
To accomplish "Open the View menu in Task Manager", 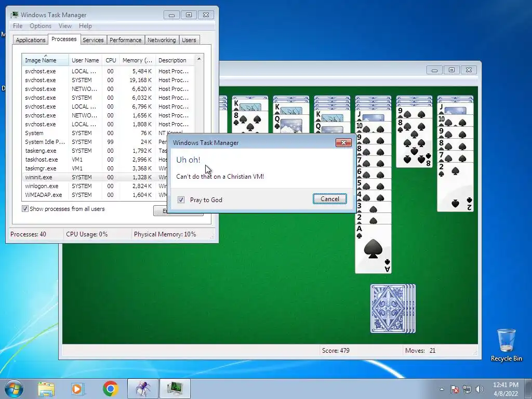I will click(65, 26).
